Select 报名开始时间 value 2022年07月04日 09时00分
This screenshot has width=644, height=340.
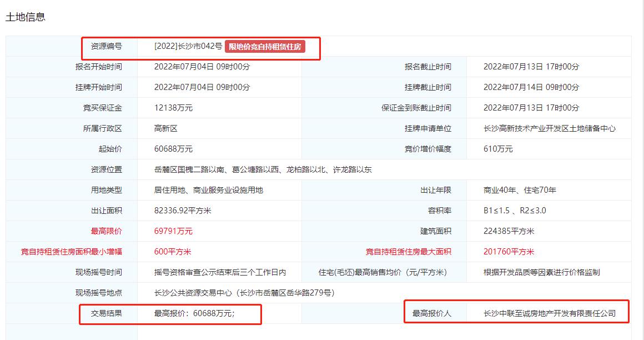coord(202,67)
